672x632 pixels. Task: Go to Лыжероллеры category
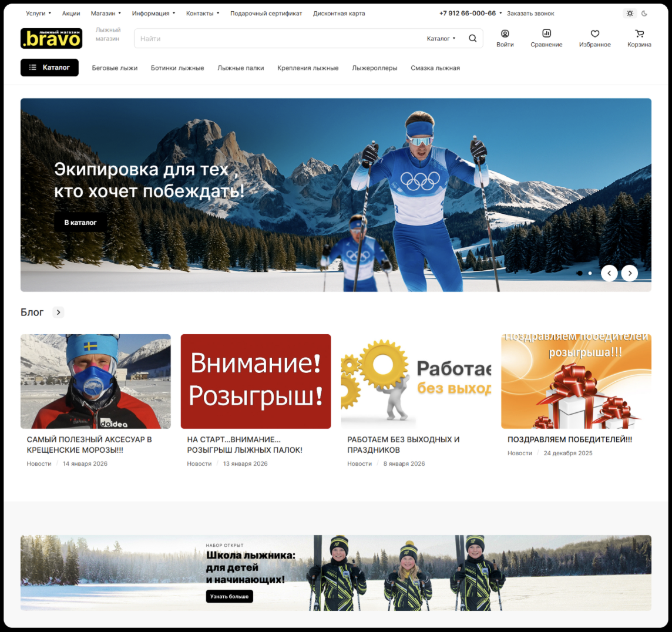pyautogui.click(x=375, y=68)
